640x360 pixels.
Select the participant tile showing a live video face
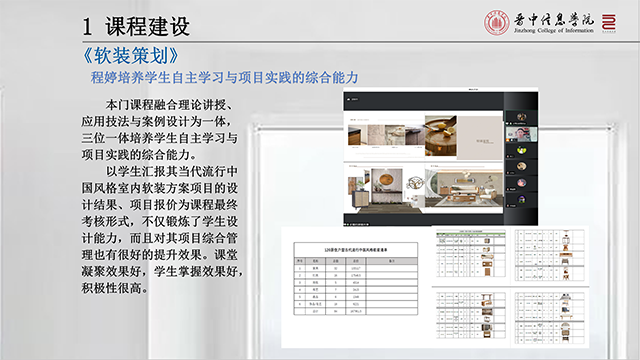pos(521,134)
